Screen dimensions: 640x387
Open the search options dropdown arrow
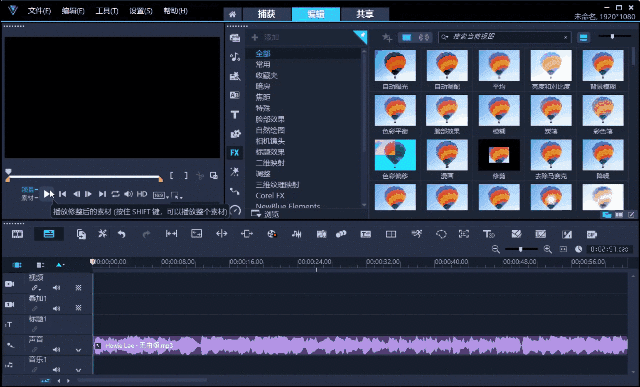(x=445, y=37)
